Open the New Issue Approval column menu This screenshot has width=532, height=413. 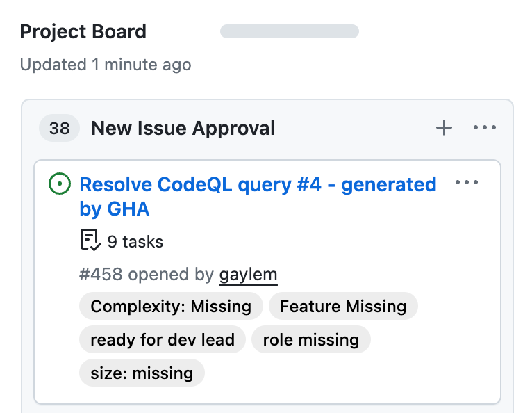pyautogui.click(x=484, y=128)
